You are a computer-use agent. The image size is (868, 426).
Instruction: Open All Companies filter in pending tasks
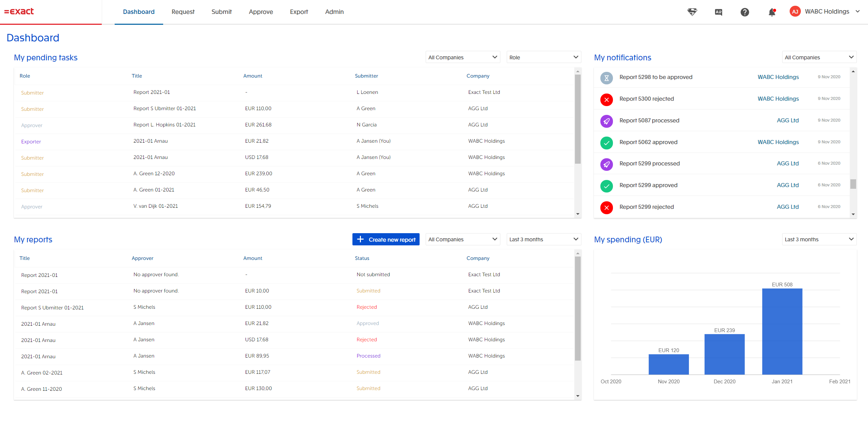(x=463, y=57)
